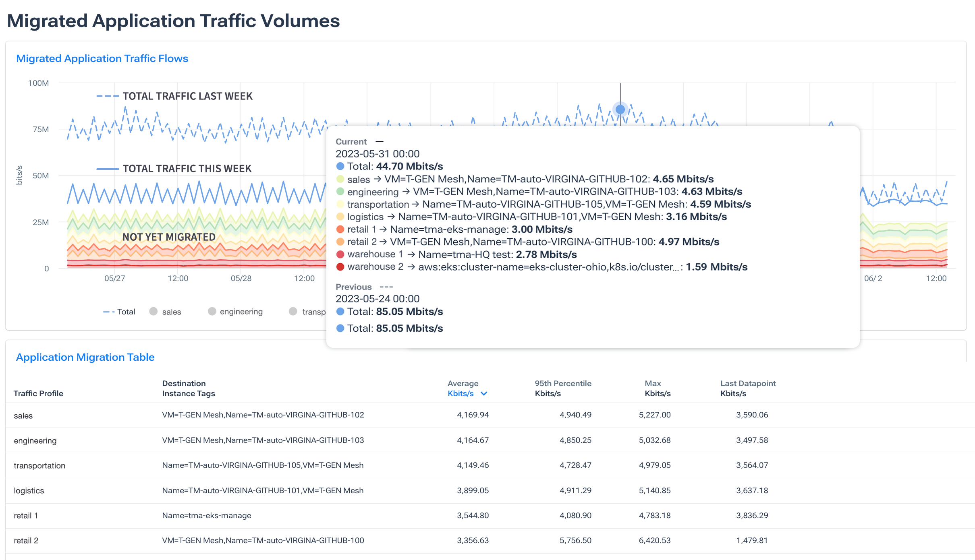Click the blue Total indicator dot in the tooltip
Viewport: 975px width, 560px height.
(340, 166)
